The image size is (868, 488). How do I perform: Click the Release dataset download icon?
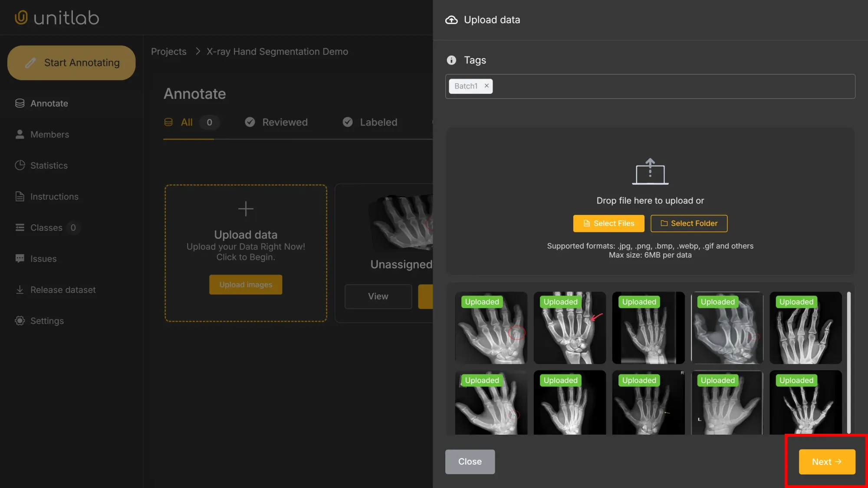tap(20, 289)
